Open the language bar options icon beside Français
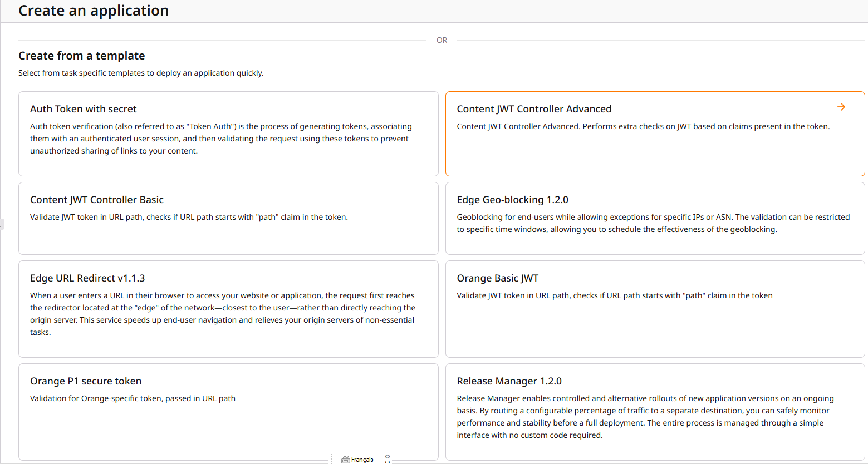 click(x=388, y=459)
